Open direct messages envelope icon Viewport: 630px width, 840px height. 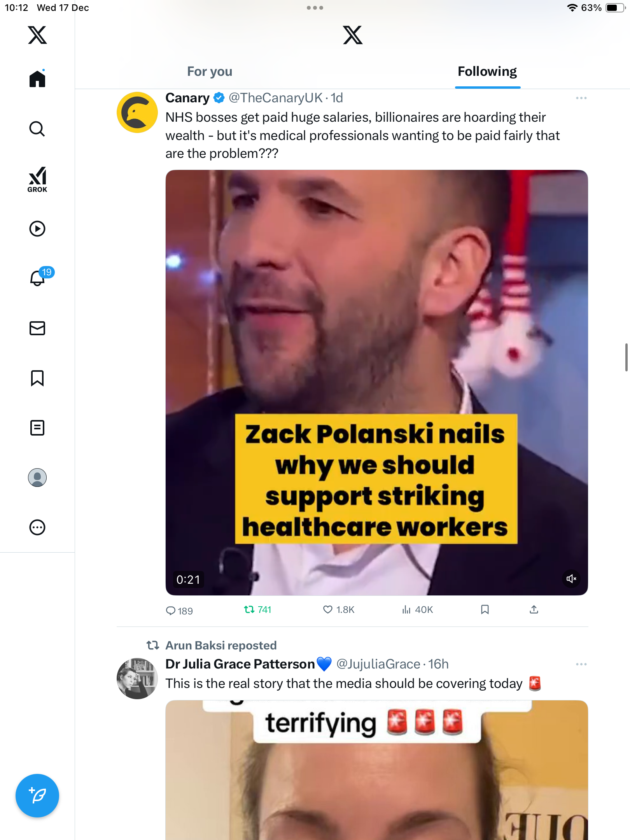click(x=37, y=328)
